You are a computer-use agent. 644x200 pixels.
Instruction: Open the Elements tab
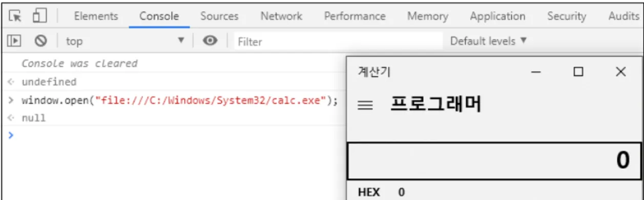(x=96, y=16)
